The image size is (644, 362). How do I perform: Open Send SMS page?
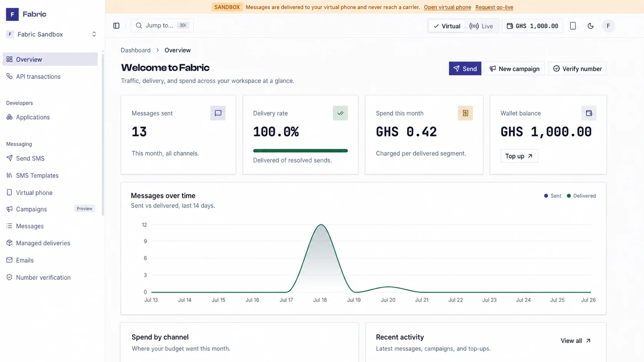click(50, 158)
